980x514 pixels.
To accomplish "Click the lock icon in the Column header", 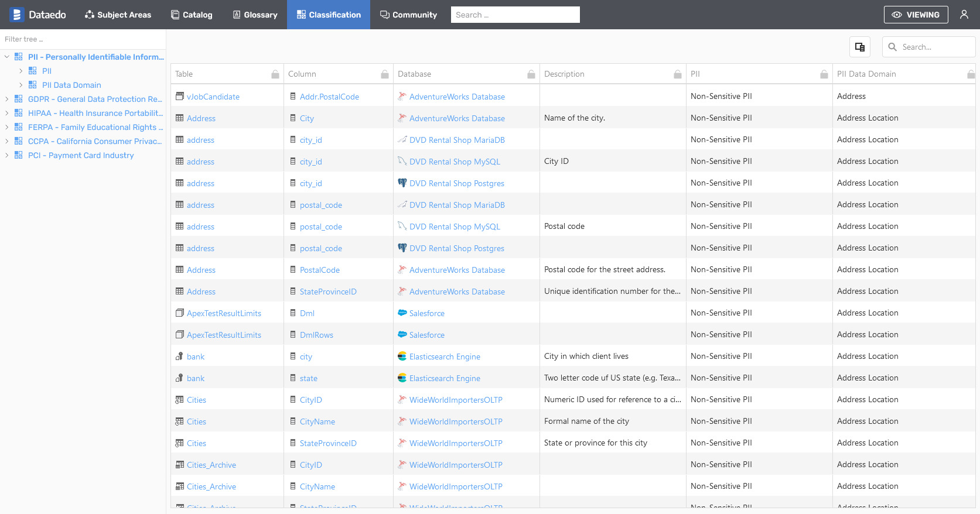I will [385, 74].
